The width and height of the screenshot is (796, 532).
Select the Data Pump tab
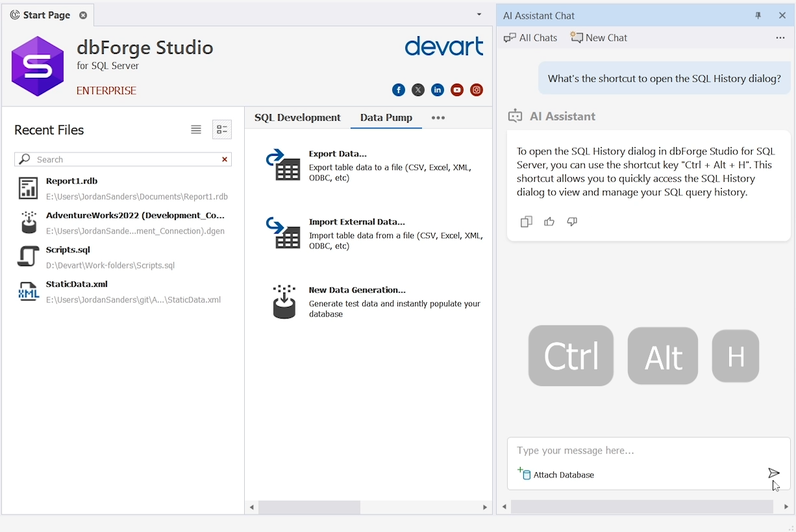tap(386, 118)
